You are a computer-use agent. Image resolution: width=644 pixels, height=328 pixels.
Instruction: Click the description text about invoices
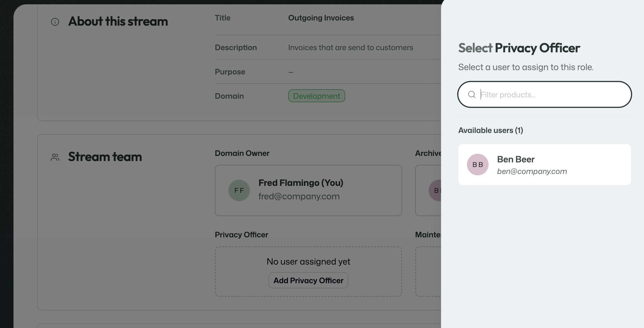click(351, 47)
